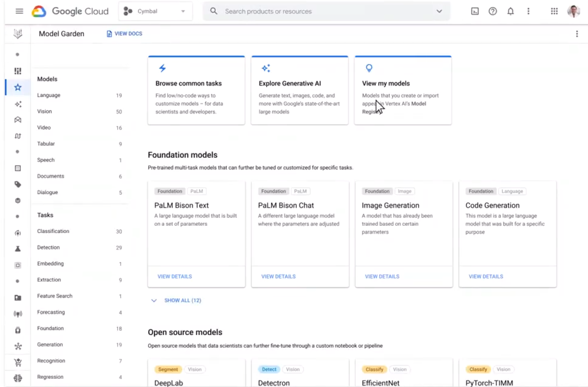
Task: Open the help question mark icon
Action: pos(493,11)
